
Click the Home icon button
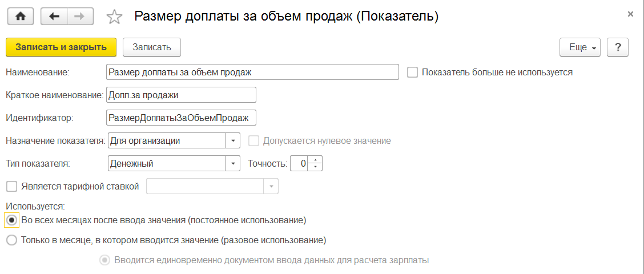pyautogui.click(x=21, y=17)
